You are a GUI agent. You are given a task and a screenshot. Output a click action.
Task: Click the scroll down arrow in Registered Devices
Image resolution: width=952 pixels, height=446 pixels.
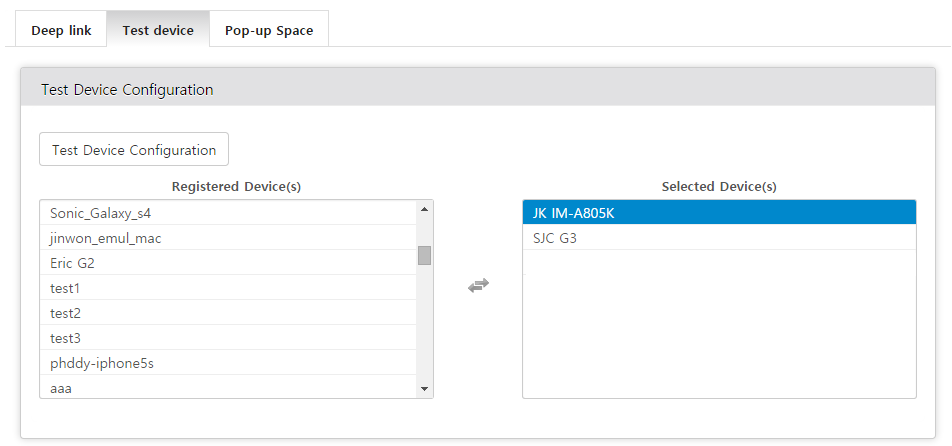[424, 389]
